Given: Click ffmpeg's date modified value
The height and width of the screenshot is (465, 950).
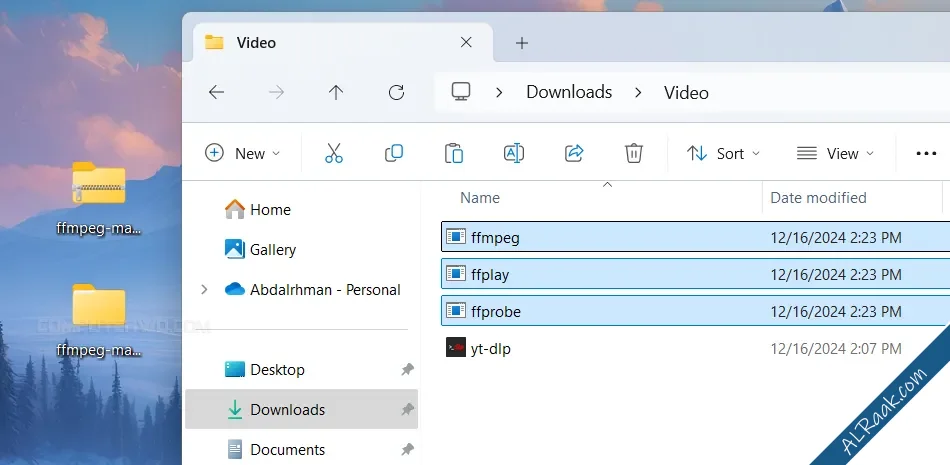Looking at the screenshot, I should tap(835, 238).
